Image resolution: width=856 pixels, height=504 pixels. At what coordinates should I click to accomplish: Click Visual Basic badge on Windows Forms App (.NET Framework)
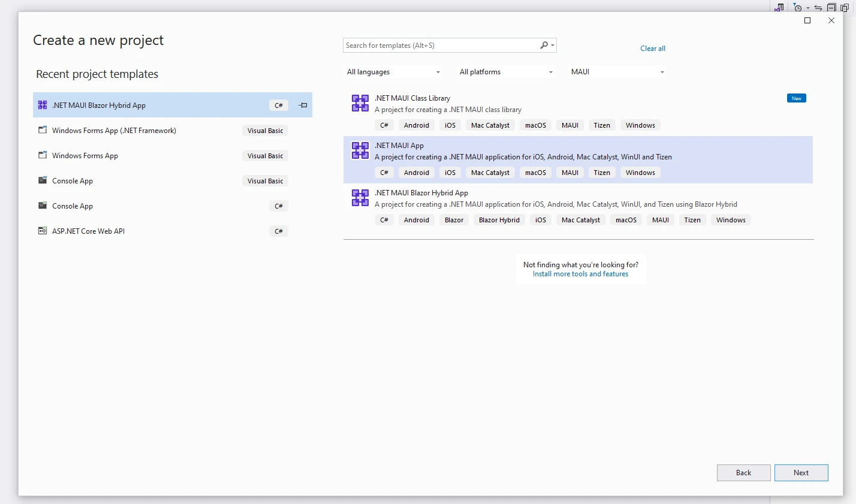[x=266, y=130]
